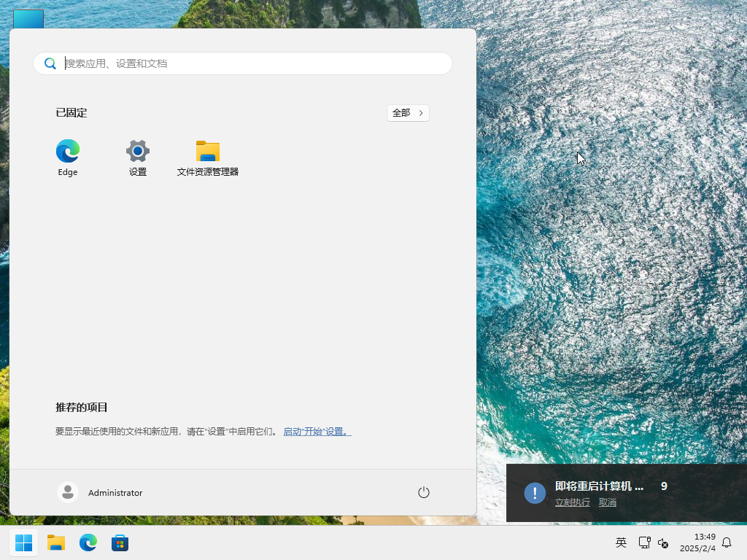Click the Windows Start button
Screen dimensions: 747x560
tap(24, 542)
